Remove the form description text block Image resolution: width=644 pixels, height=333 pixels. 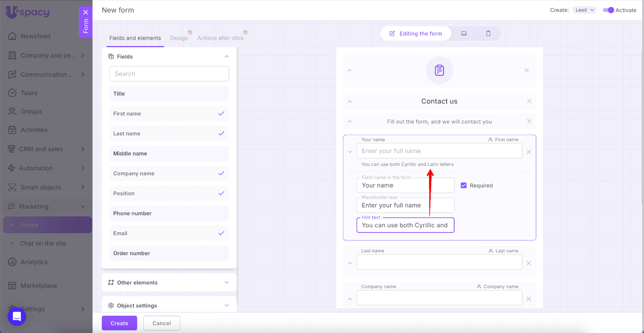pyautogui.click(x=529, y=121)
